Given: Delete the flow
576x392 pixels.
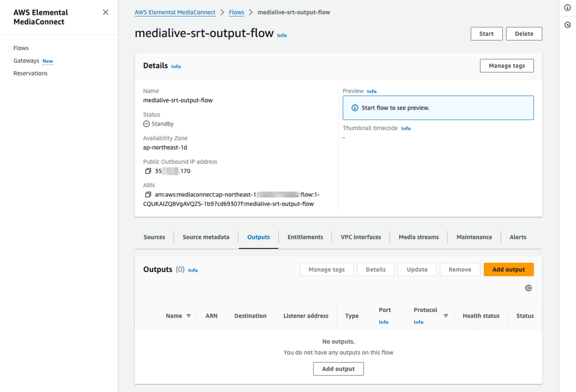Looking at the screenshot, I should click(524, 34).
